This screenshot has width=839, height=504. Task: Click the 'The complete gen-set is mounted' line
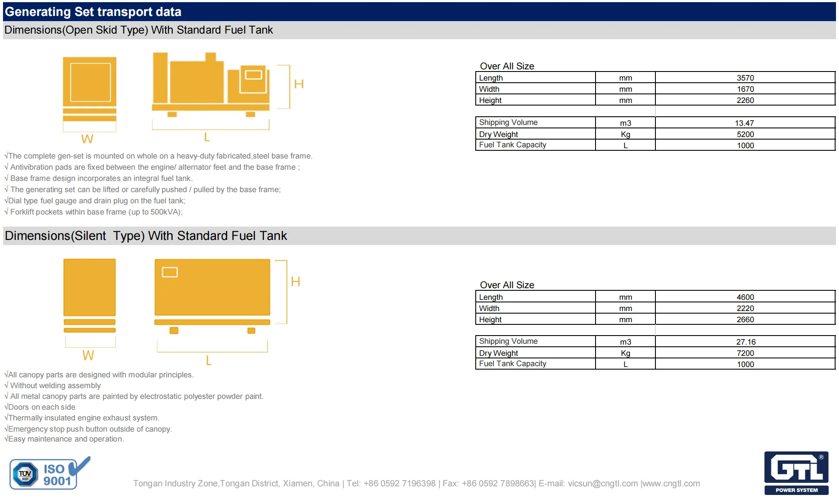[x=159, y=156]
